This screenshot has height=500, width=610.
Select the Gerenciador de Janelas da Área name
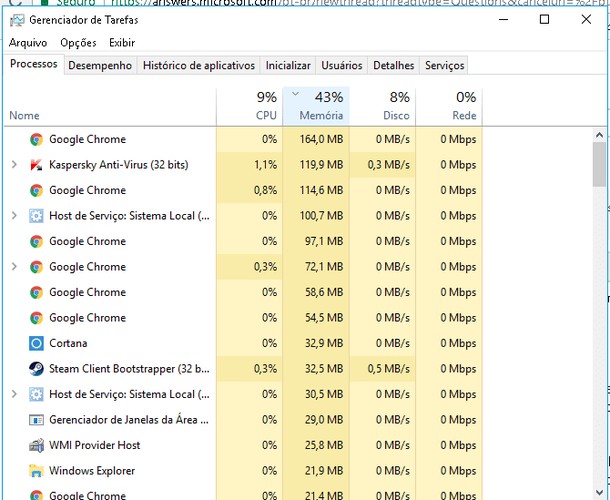129,420
